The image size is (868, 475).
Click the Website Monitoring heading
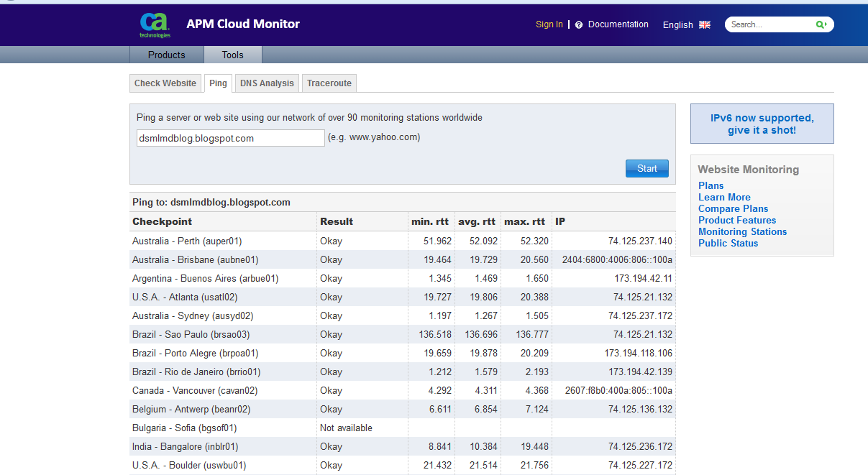coord(748,170)
